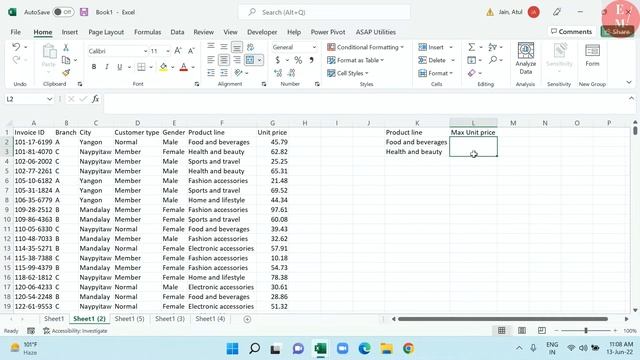
Task: Click the Wrap Text icon
Action: pyautogui.click(x=250, y=47)
